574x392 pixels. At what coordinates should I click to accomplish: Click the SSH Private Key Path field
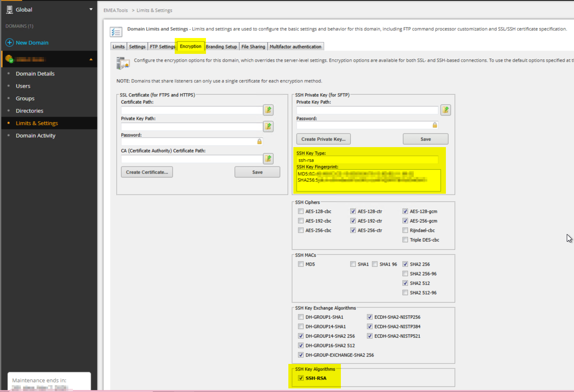pyautogui.click(x=367, y=110)
